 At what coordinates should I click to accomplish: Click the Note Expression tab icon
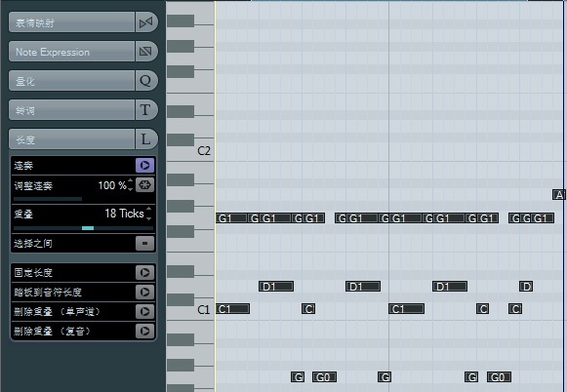[146, 52]
